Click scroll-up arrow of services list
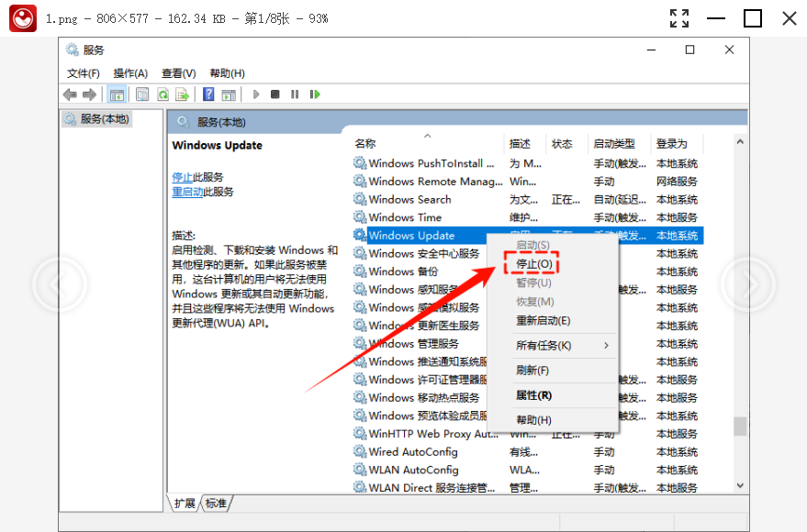Viewport: 807px width, 532px height. (x=740, y=142)
